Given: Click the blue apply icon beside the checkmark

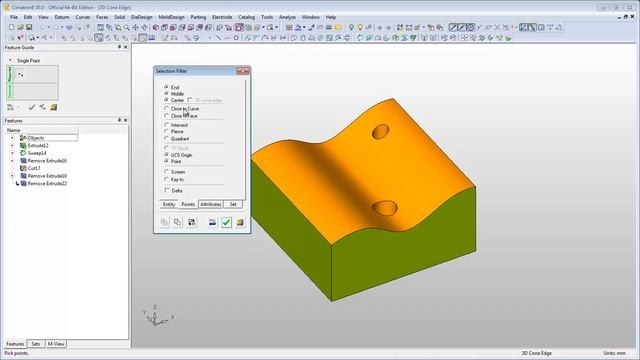Looking at the screenshot, I should 212,222.
